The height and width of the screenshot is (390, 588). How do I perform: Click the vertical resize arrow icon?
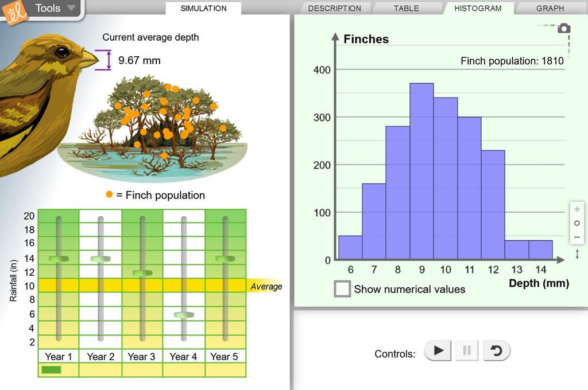click(577, 254)
